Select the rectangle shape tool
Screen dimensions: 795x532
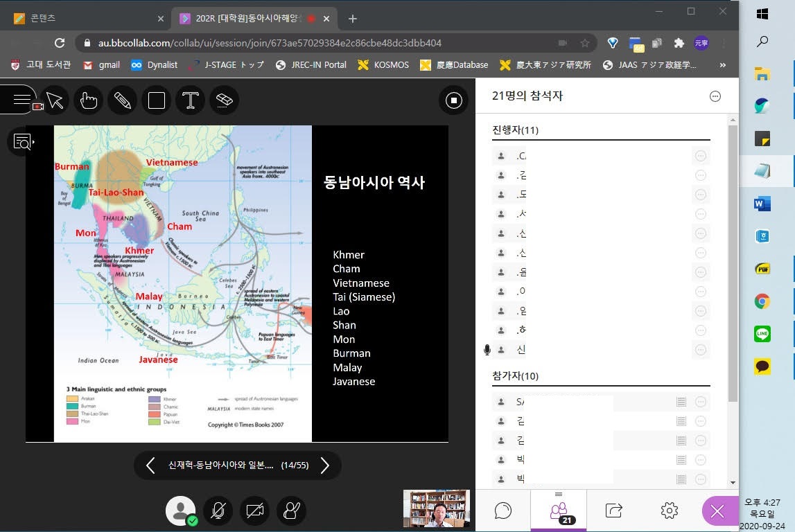click(157, 100)
